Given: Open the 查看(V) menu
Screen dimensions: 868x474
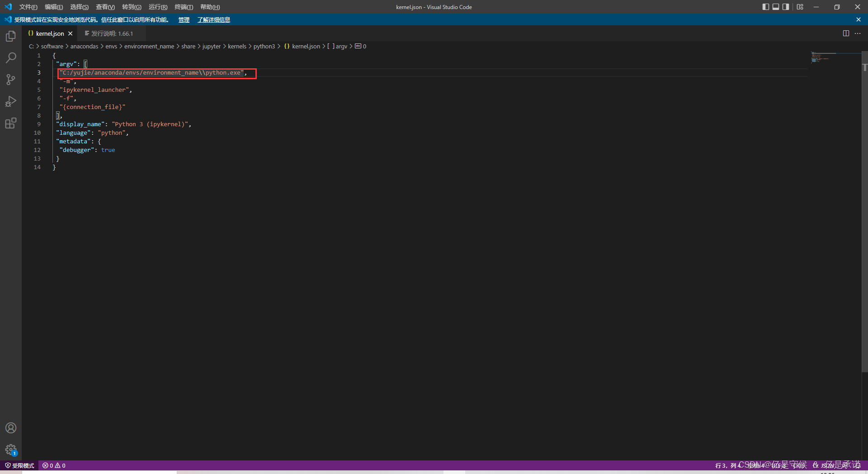Looking at the screenshot, I should tap(105, 7).
